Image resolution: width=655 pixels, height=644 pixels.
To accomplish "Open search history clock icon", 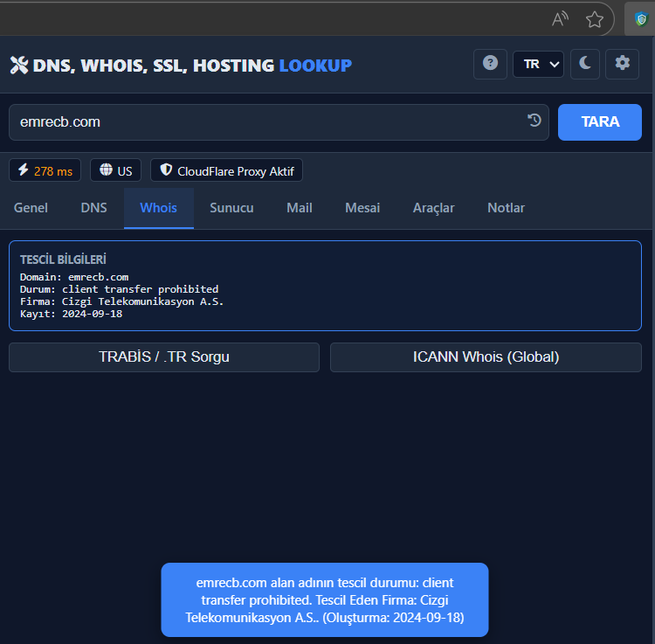I will pos(534,121).
